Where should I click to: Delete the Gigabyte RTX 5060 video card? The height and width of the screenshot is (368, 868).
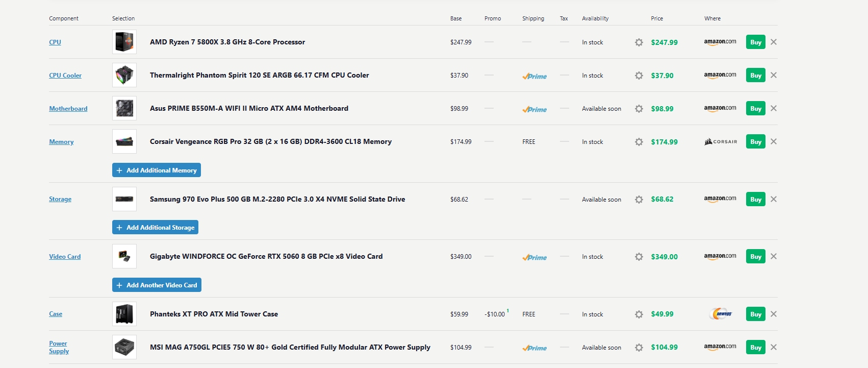coord(774,256)
